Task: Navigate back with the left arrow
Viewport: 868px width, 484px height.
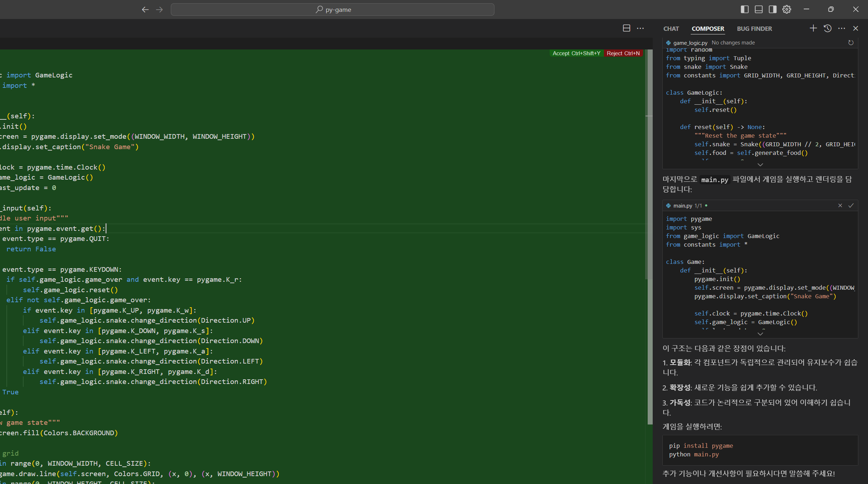Action: tap(145, 9)
